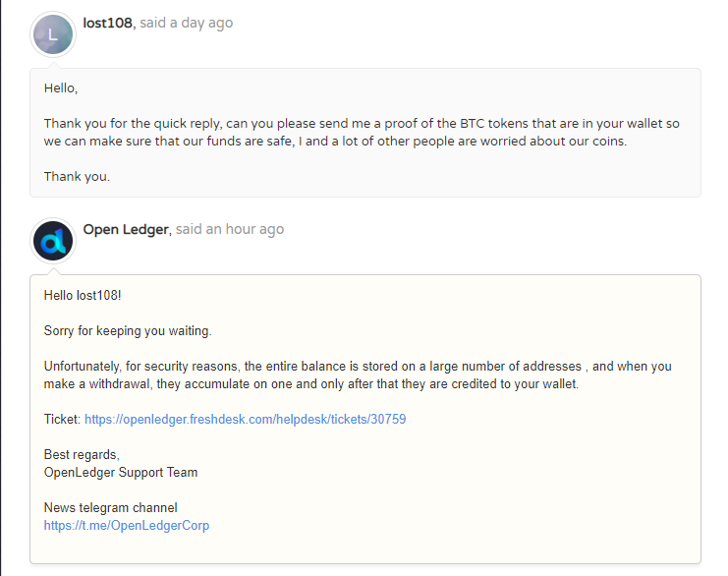Click lost108's avatar icon
This screenshot has height=576, width=728.
pos(53,34)
